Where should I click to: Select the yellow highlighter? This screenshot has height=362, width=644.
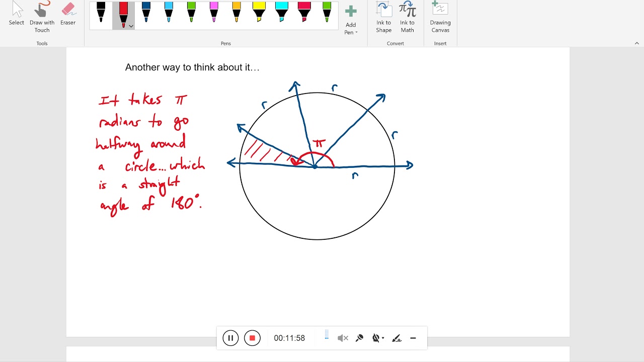(259, 13)
